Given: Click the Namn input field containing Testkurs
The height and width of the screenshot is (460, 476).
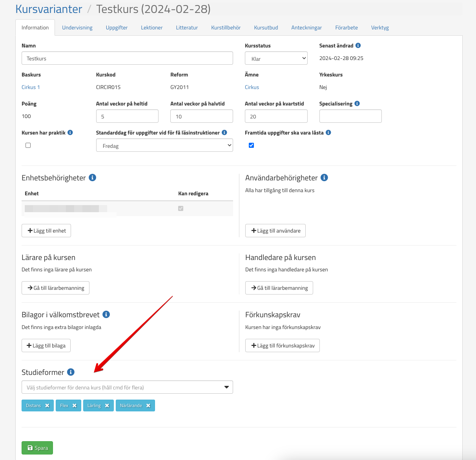Looking at the screenshot, I should click(127, 58).
